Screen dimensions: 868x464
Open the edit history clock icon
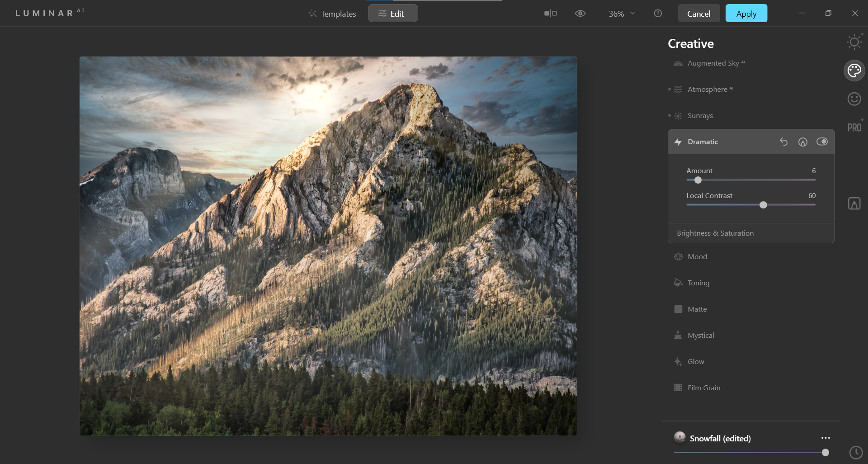pyautogui.click(x=856, y=452)
